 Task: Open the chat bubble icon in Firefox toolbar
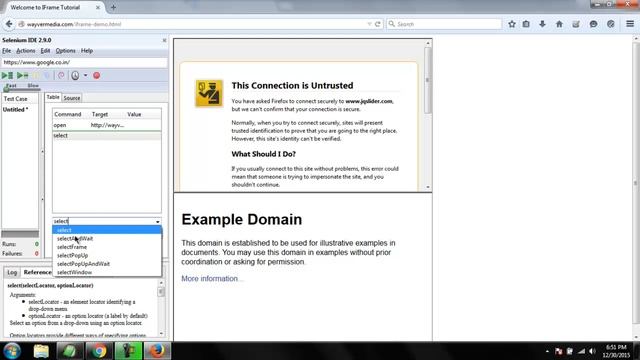coord(593,24)
